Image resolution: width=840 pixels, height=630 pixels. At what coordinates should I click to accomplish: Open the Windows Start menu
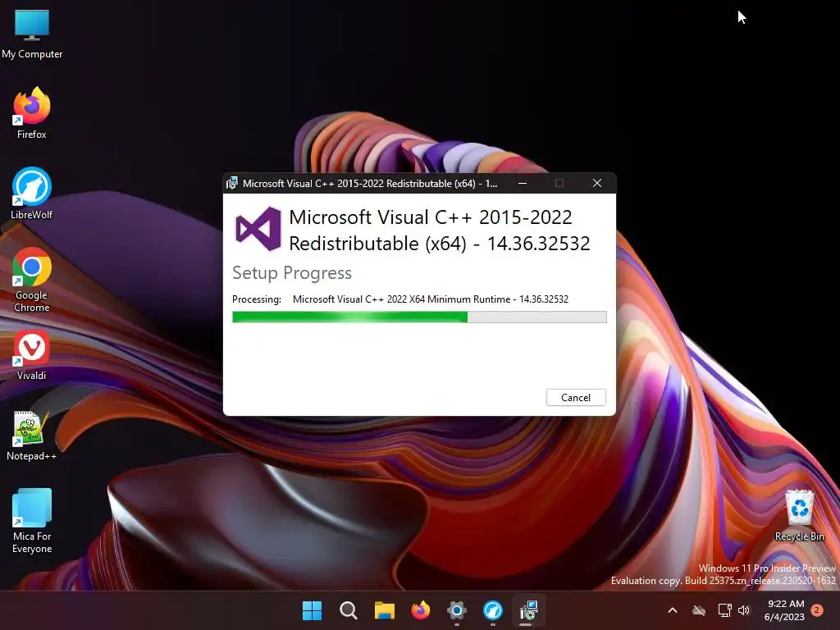tap(312, 610)
